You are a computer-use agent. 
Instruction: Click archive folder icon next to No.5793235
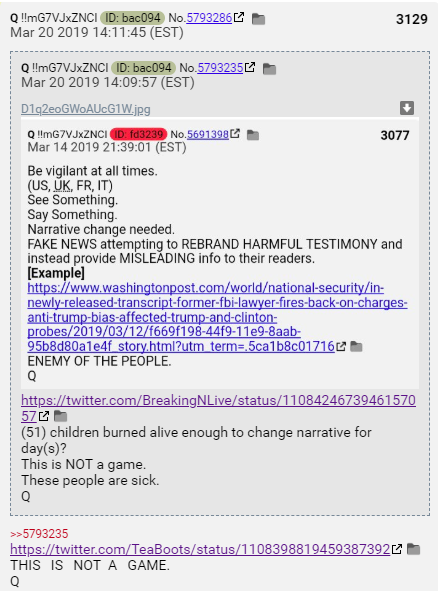point(269,69)
